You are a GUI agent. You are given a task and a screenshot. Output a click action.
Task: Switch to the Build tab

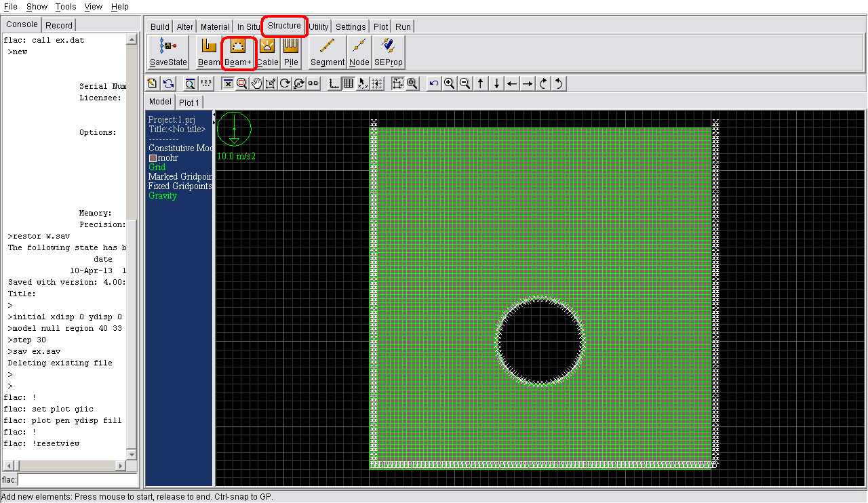click(160, 27)
